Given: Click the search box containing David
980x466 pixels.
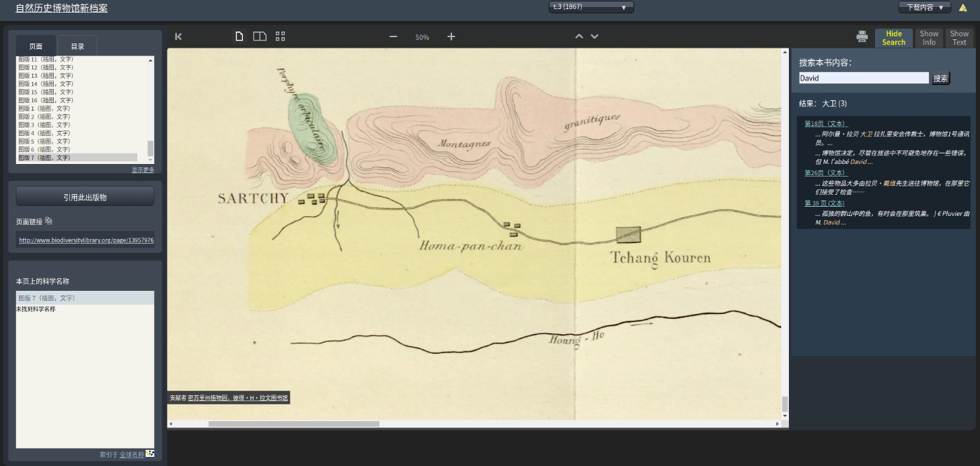Looking at the screenshot, I should (864, 78).
